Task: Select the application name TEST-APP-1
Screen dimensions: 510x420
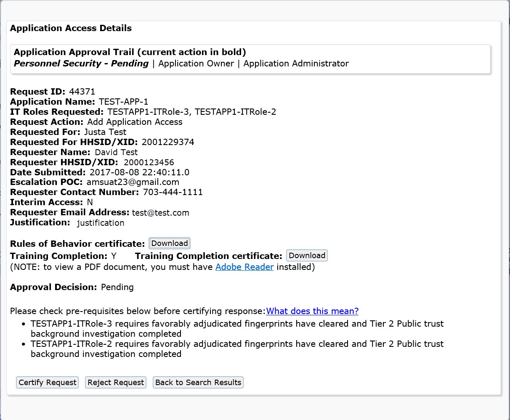Action: [123, 102]
